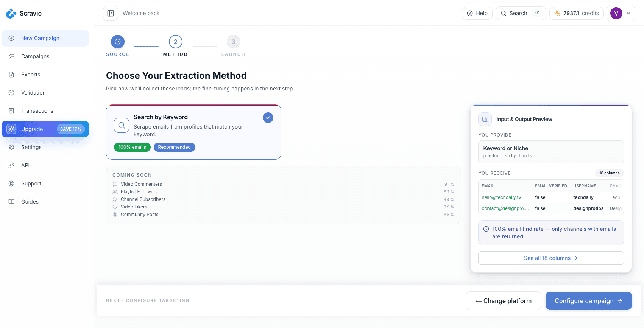The width and height of the screenshot is (644, 328).
Task: Click the user avatar V
Action: pyautogui.click(x=616, y=13)
